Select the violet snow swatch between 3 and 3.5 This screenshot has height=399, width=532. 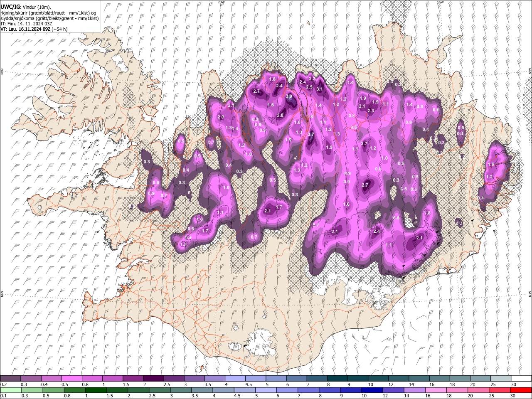[x=194, y=378]
